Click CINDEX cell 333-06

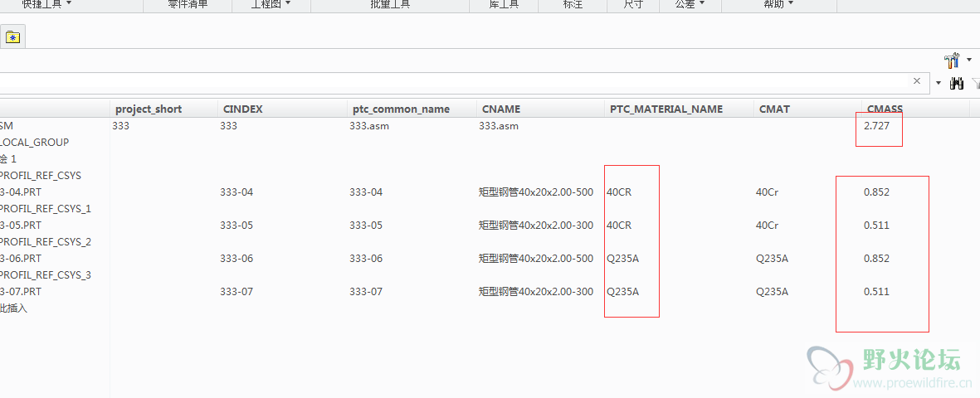click(x=236, y=259)
